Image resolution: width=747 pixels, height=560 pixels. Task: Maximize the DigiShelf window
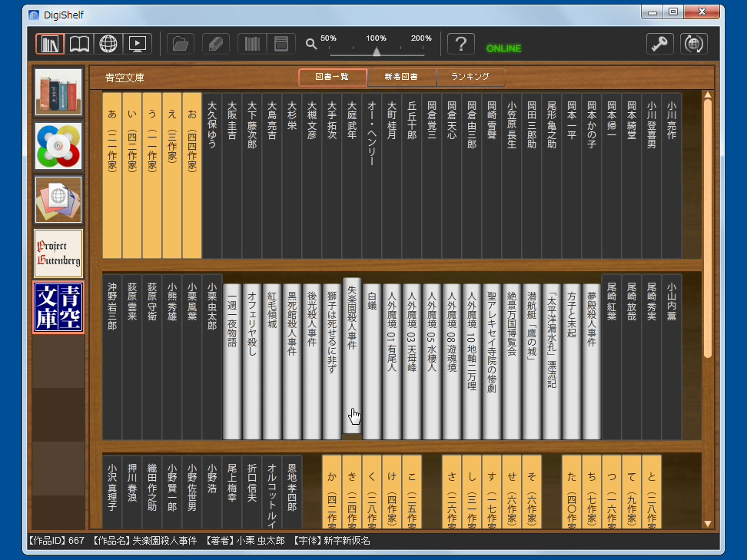[673, 12]
